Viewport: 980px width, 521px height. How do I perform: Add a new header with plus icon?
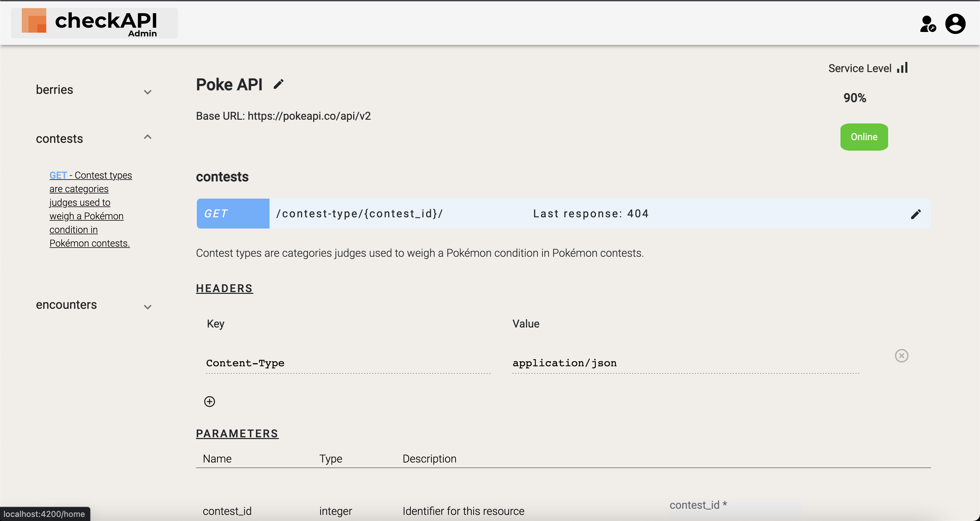coord(210,402)
